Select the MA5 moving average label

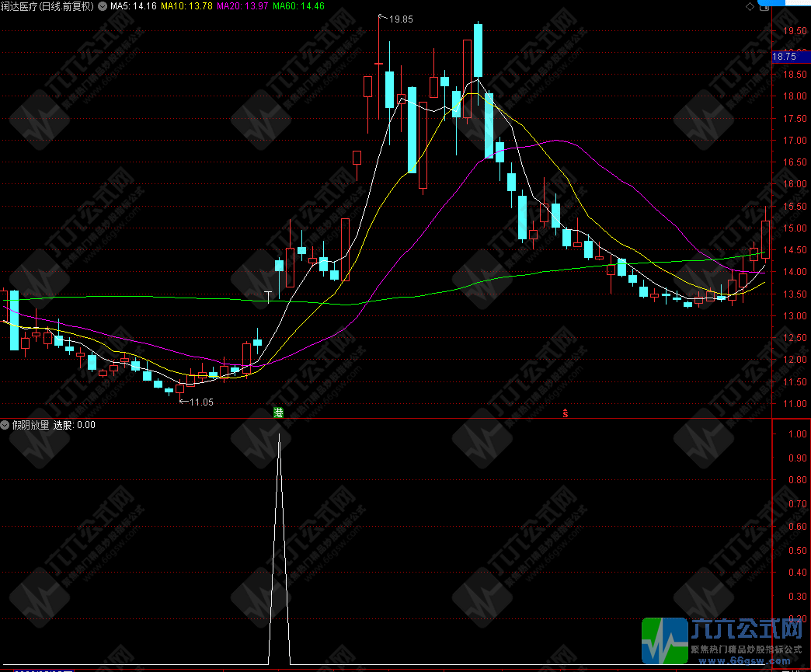[134, 6]
